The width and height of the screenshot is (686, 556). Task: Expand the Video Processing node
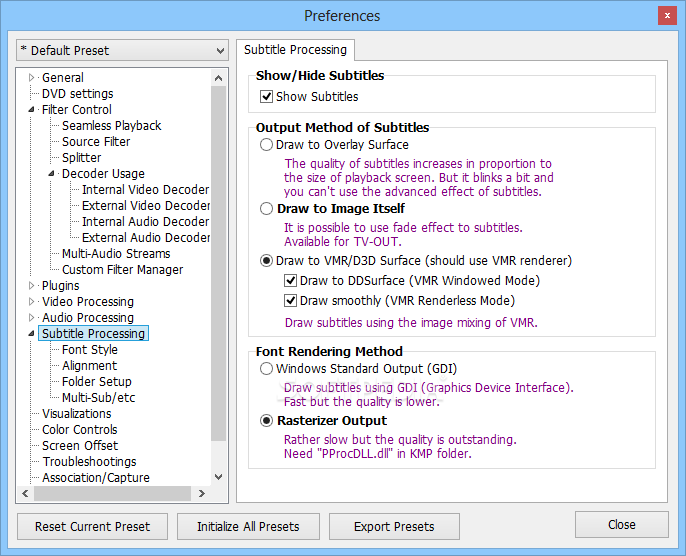point(32,301)
